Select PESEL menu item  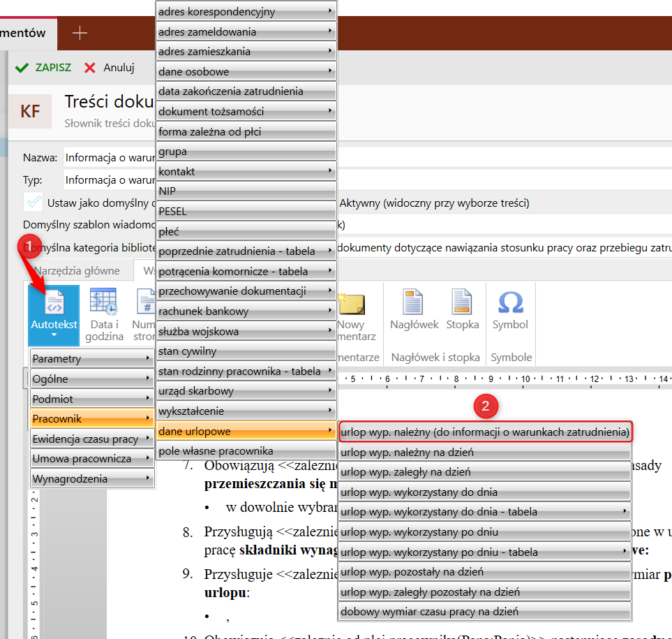click(246, 212)
